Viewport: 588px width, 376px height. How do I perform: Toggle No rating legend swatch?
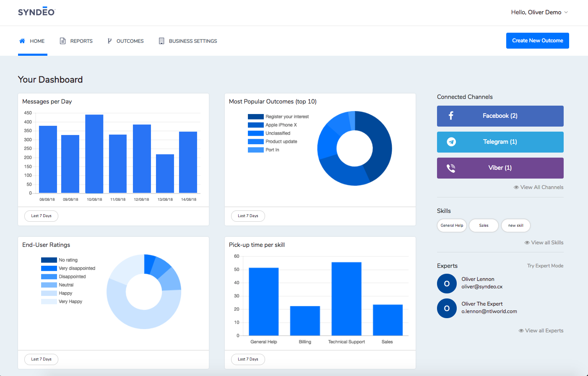[49, 260]
